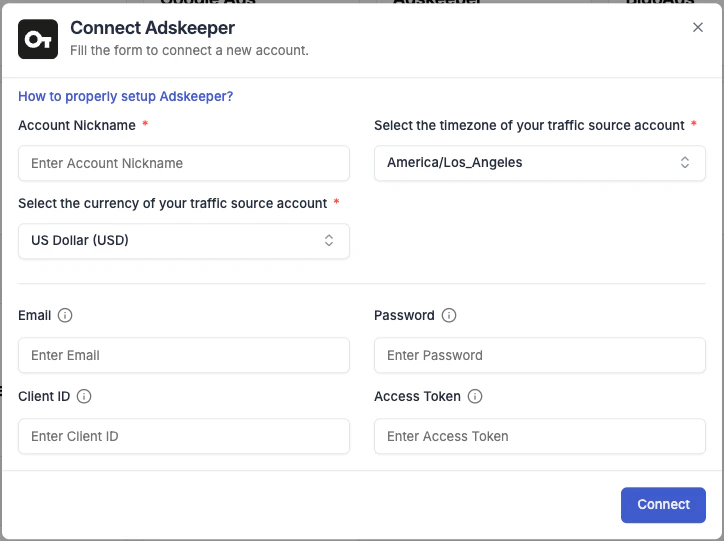Focus the Enter Access Token input field
724x541 pixels.
[x=540, y=436]
